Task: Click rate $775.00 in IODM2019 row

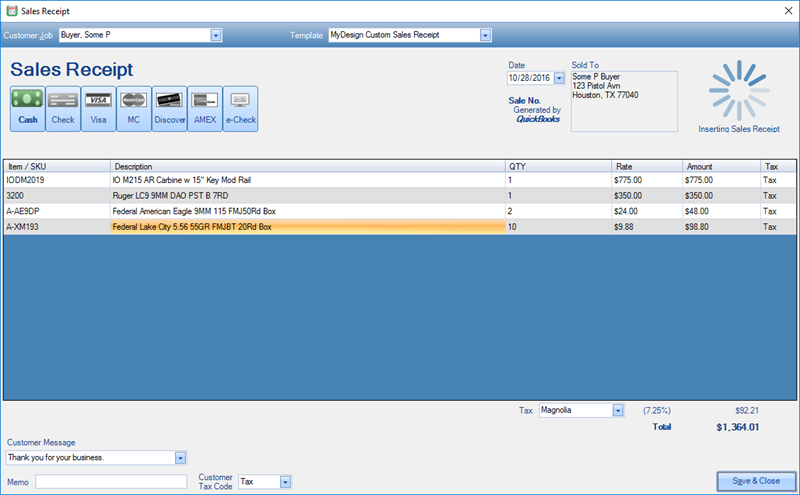Action: point(647,180)
